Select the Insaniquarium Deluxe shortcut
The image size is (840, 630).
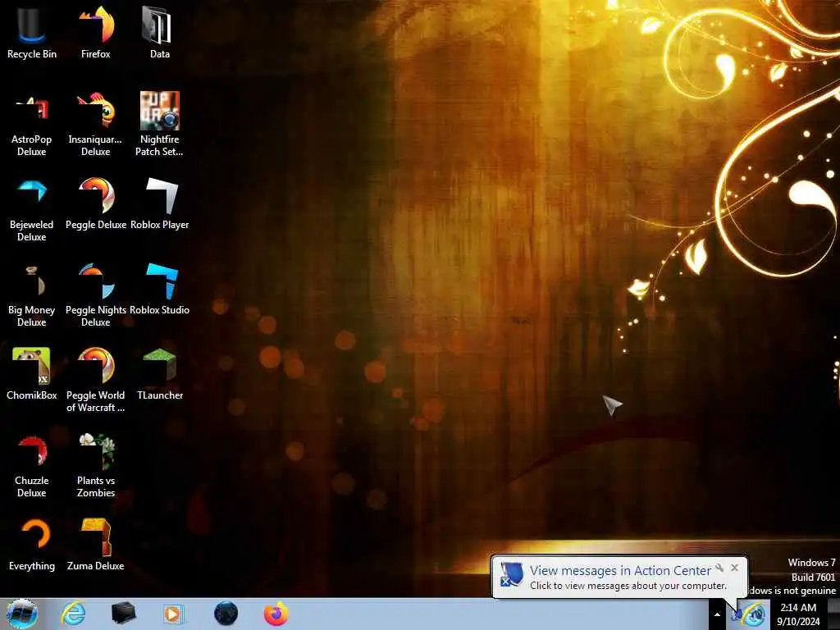(96, 125)
